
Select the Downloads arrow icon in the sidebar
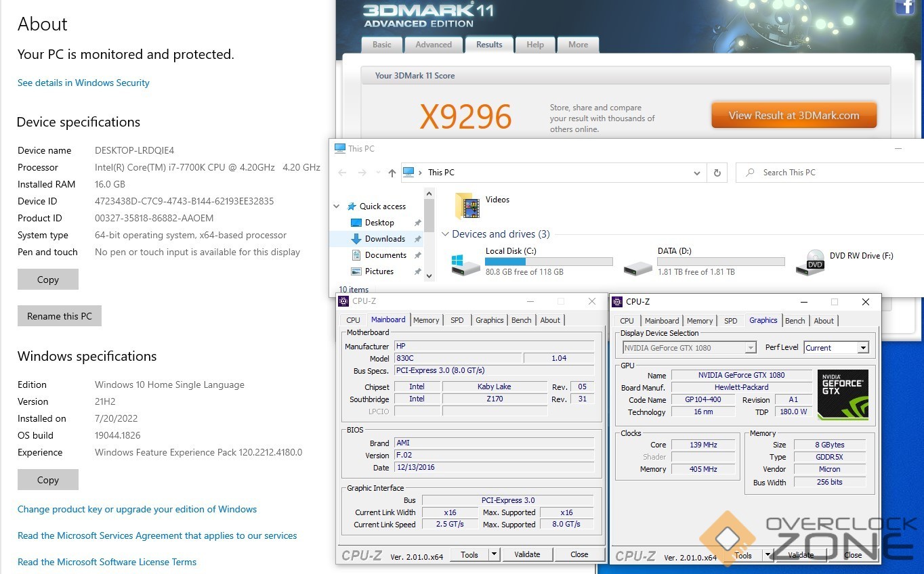(356, 239)
